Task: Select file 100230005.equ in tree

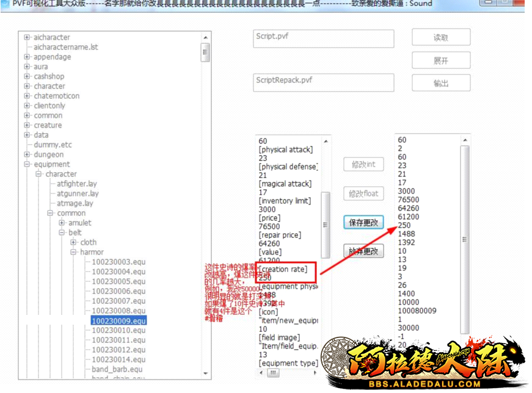Action: point(118,281)
